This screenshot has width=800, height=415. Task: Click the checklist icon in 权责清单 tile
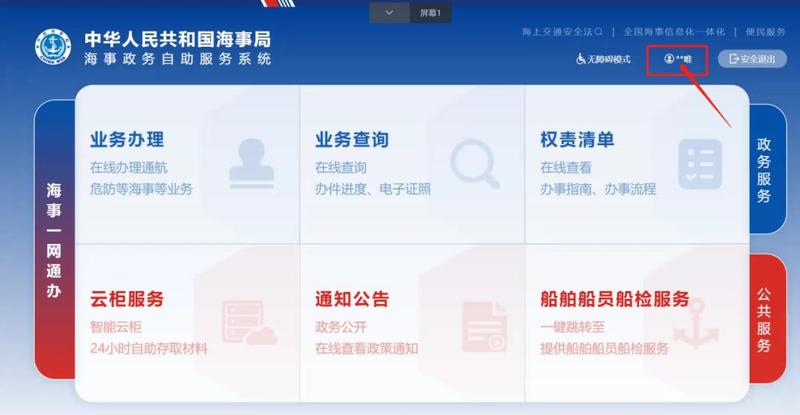point(699,162)
